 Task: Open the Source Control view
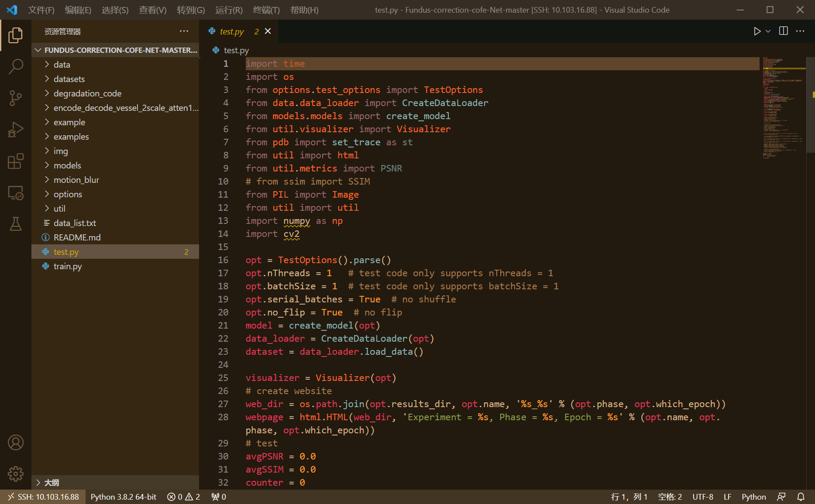[16, 98]
